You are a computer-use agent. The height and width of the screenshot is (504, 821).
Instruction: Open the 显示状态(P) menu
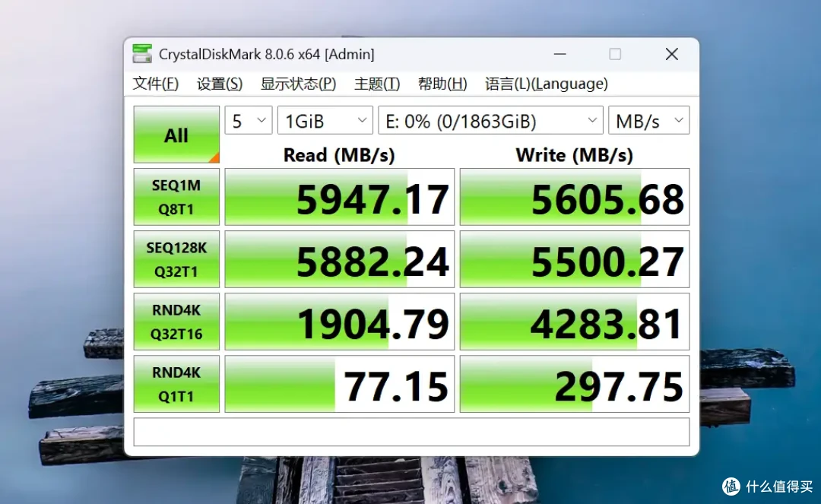click(299, 84)
